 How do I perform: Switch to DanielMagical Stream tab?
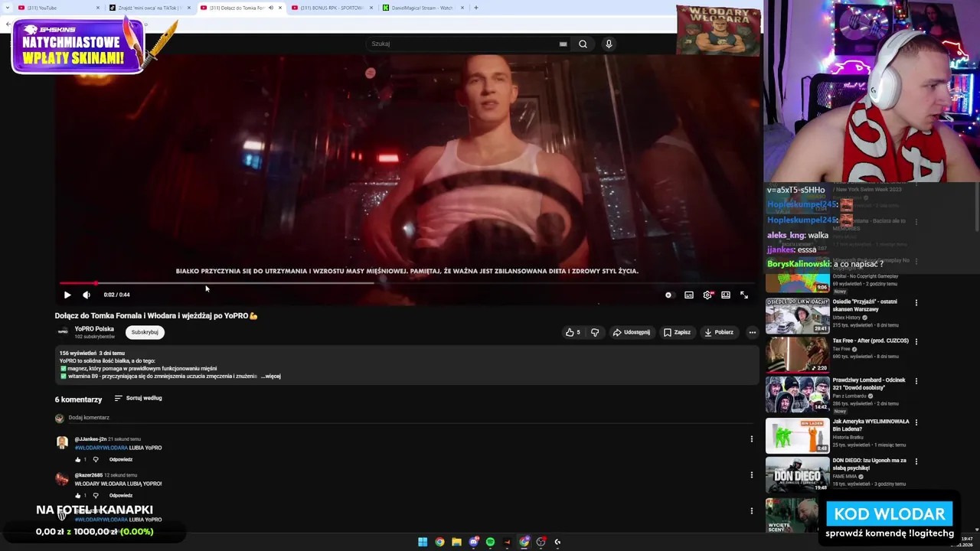(423, 8)
